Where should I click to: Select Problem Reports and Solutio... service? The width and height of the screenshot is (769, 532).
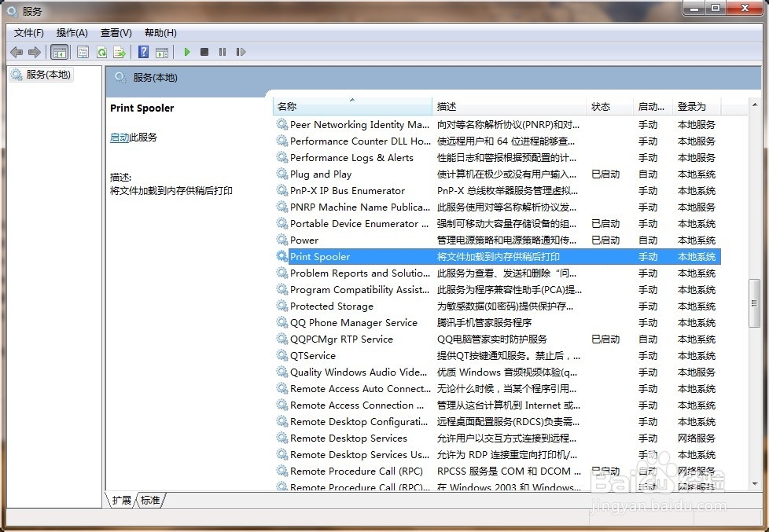(360, 273)
